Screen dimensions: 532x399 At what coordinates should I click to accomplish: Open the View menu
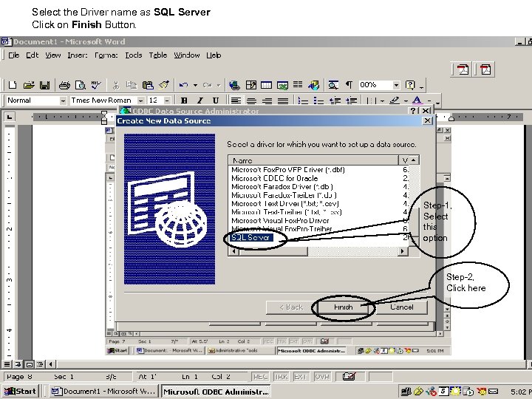53,55
